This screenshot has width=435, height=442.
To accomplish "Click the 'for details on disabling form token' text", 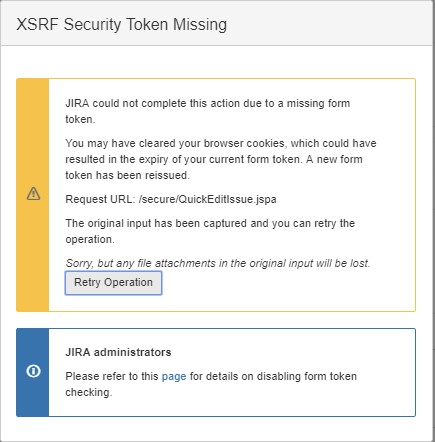I will point(273,376).
